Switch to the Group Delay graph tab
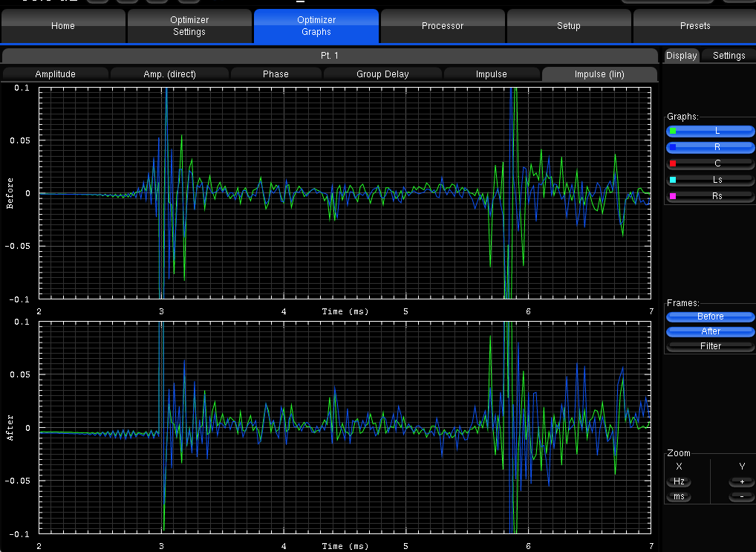Viewport: 756px width, 552px height. (382, 74)
